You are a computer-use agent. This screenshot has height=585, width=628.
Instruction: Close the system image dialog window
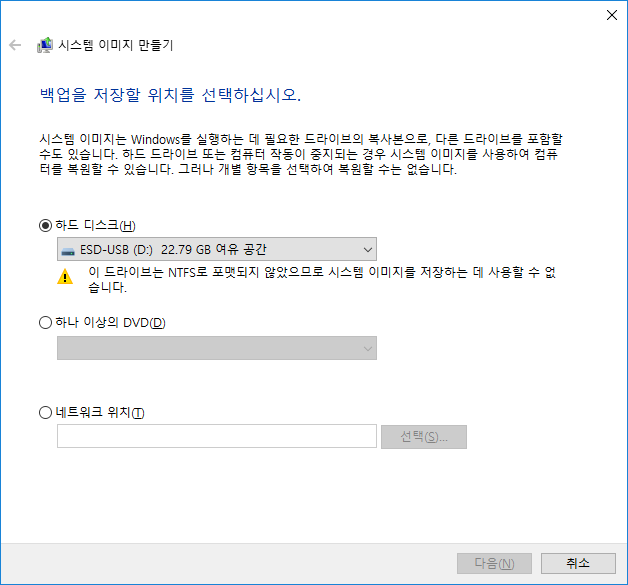click(x=612, y=15)
